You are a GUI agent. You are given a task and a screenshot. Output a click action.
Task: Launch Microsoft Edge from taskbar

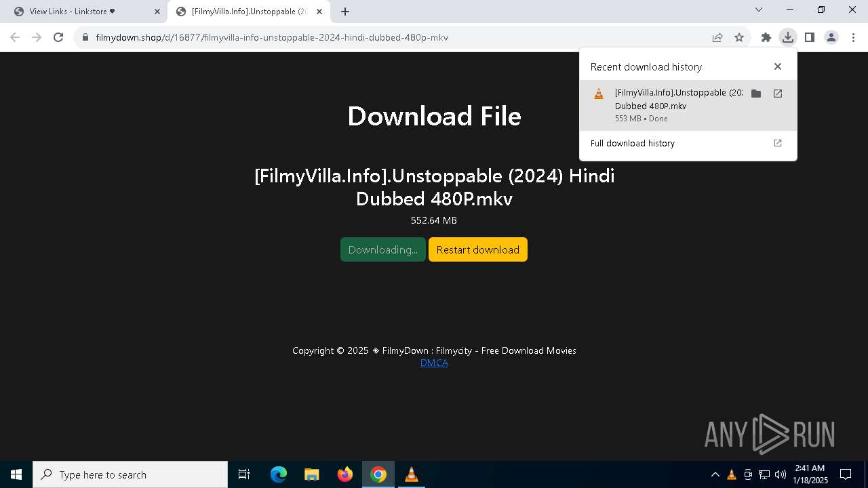pyautogui.click(x=279, y=474)
